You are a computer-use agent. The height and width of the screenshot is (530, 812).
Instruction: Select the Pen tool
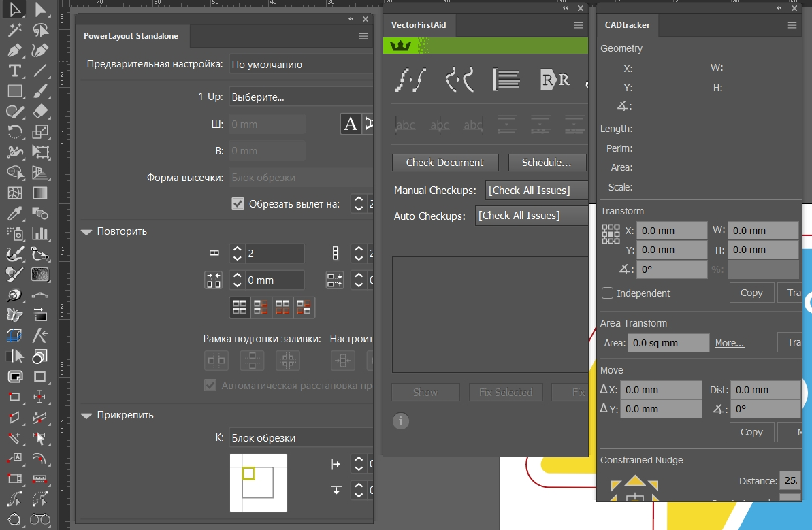pos(14,50)
